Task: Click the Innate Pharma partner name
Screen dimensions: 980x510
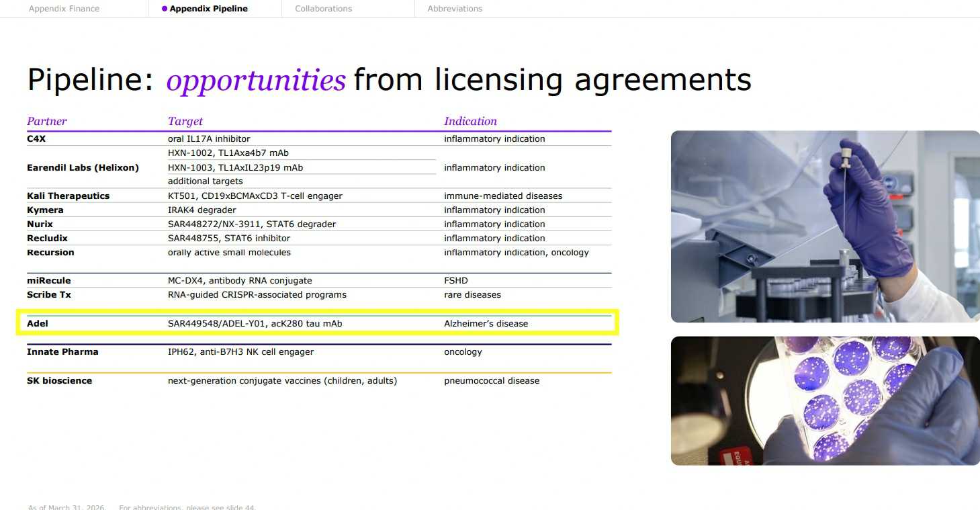Action: pyautogui.click(x=62, y=351)
